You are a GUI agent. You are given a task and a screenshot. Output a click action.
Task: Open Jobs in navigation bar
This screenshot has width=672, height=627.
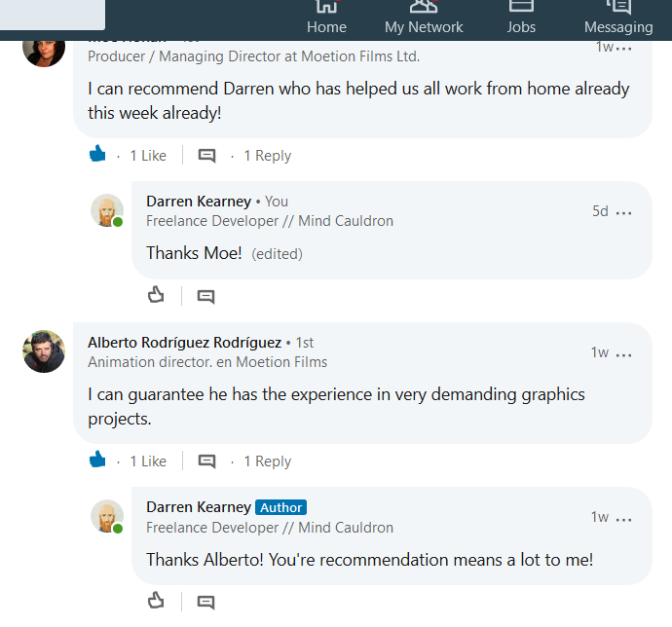click(521, 19)
